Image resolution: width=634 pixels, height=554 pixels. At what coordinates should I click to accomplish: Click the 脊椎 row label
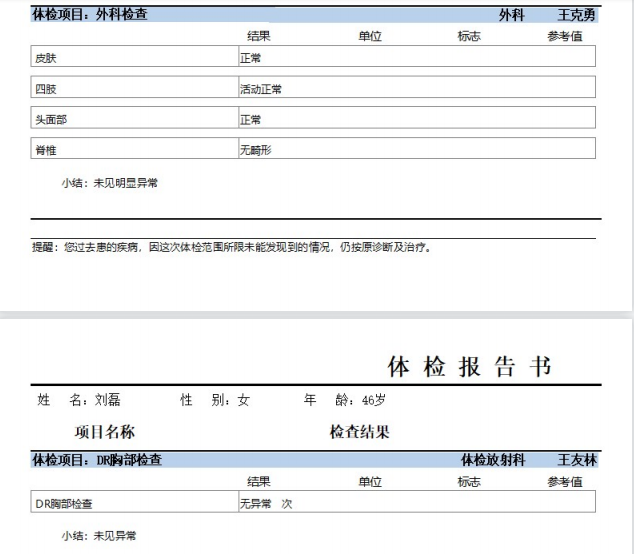click(45, 150)
